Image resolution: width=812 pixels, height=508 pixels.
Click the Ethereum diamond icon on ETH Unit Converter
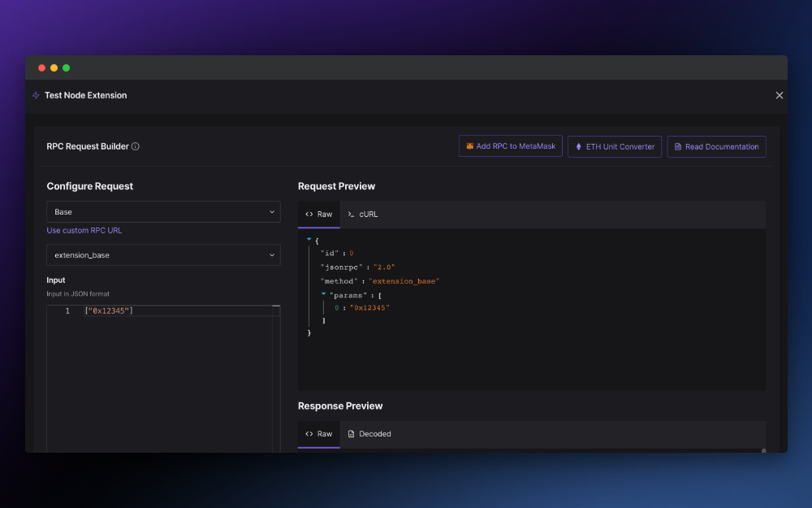click(x=578, y=146)
